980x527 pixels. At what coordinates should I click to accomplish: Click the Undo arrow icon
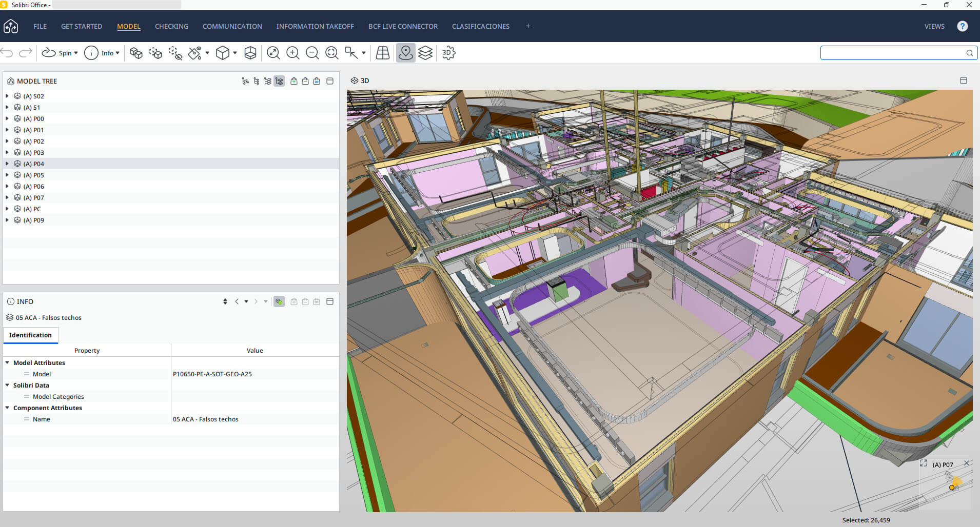[7, 53]
